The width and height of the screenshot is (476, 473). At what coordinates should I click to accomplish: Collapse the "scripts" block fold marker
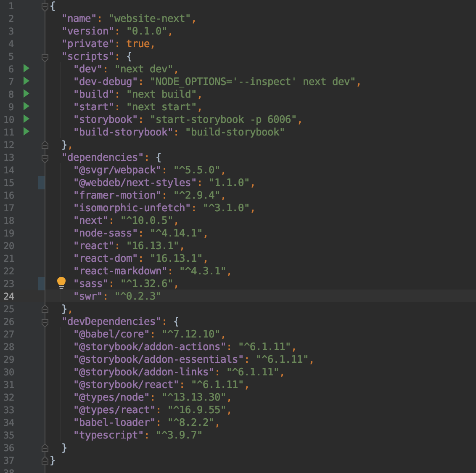click(x=45, y=57)
